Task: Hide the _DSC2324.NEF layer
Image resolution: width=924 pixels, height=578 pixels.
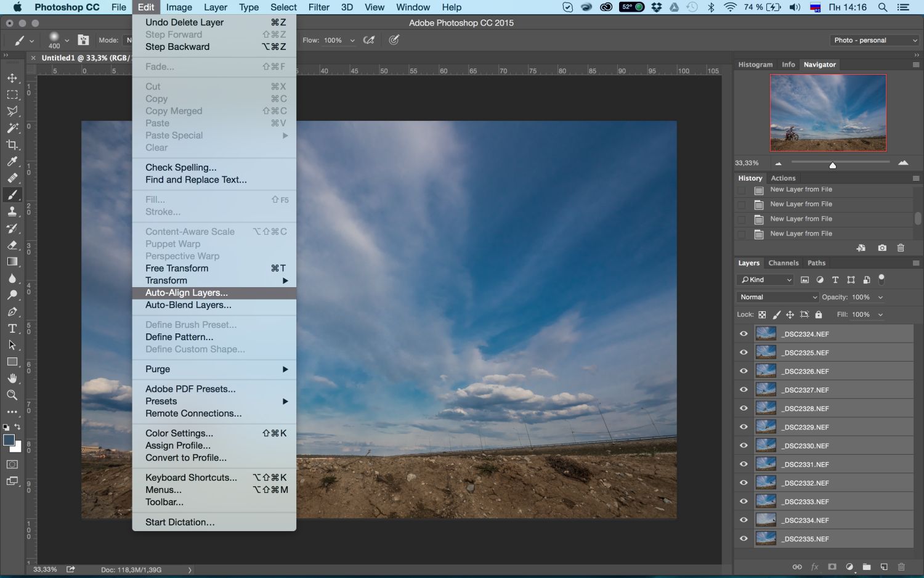Action: click(x=744, y=334)
